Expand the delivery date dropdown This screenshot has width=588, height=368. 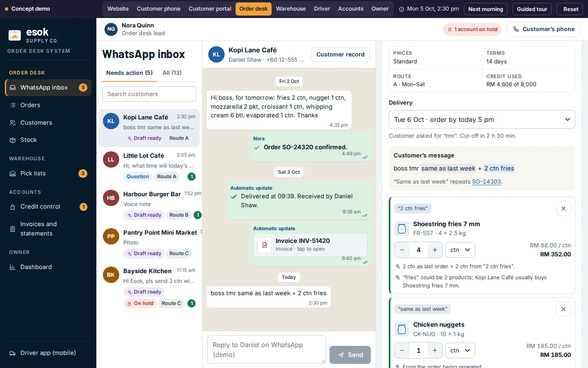coord(482,119)
